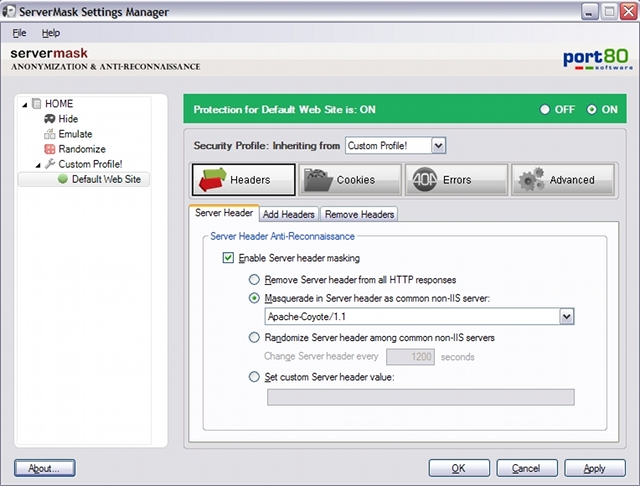Select HOME in the tree
The image size is (640, 486).
pyautogui.click(x=59, y=104)
